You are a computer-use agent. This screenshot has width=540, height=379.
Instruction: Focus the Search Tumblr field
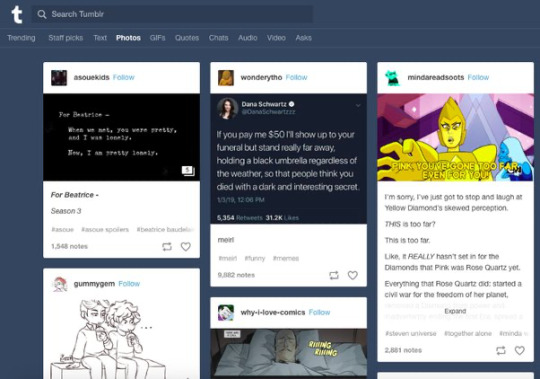click(173, 14)
